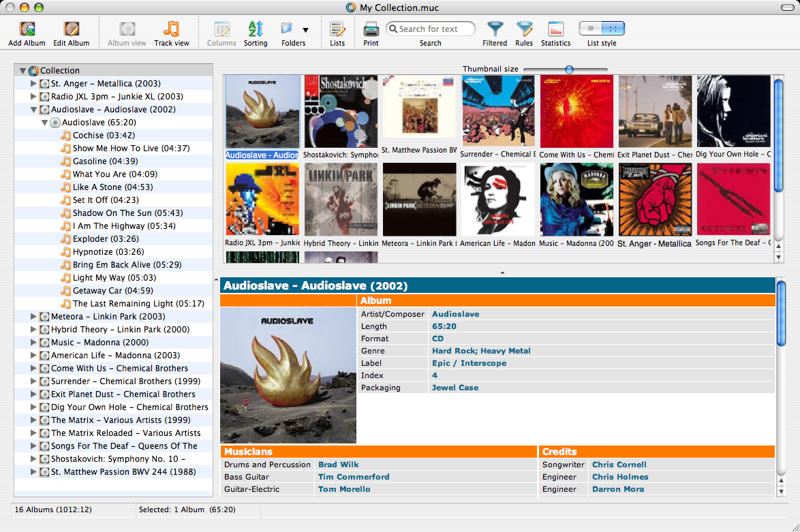Select the Shostakovich Symphony album cover

341,112
